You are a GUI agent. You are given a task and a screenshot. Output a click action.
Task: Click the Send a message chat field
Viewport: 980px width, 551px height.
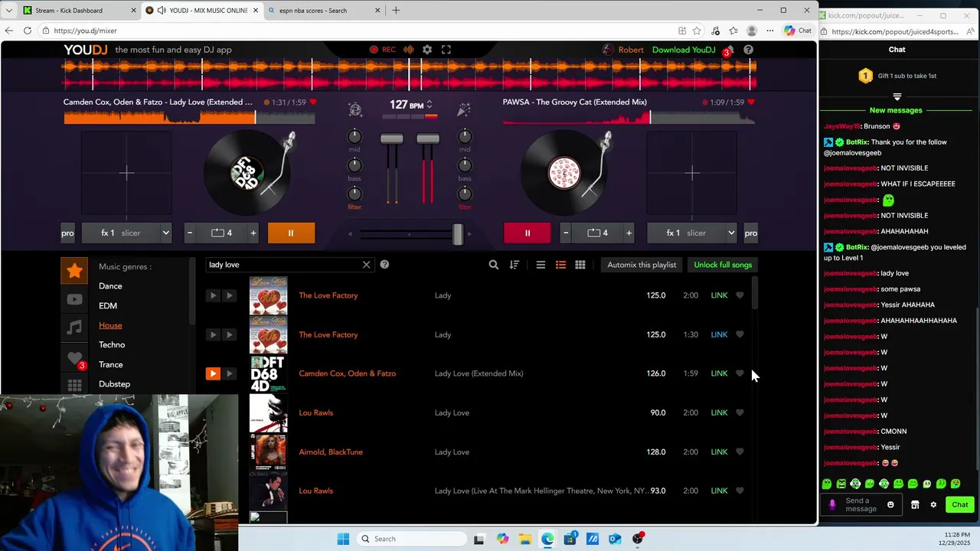861,505
